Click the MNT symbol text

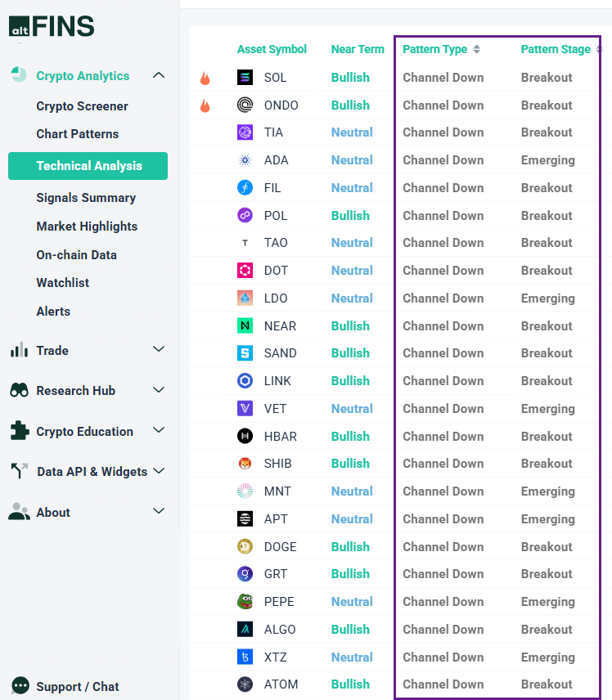(277, 491)
